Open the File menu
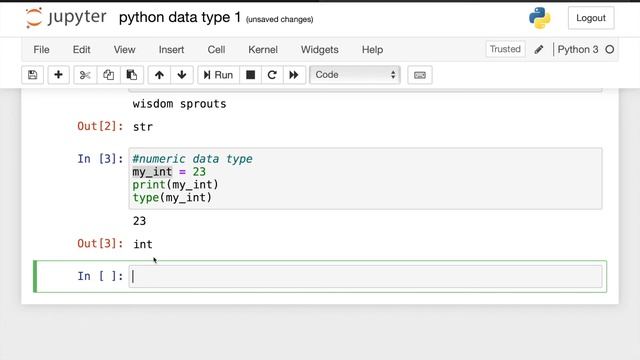640x360 pixels. point(41,49)
